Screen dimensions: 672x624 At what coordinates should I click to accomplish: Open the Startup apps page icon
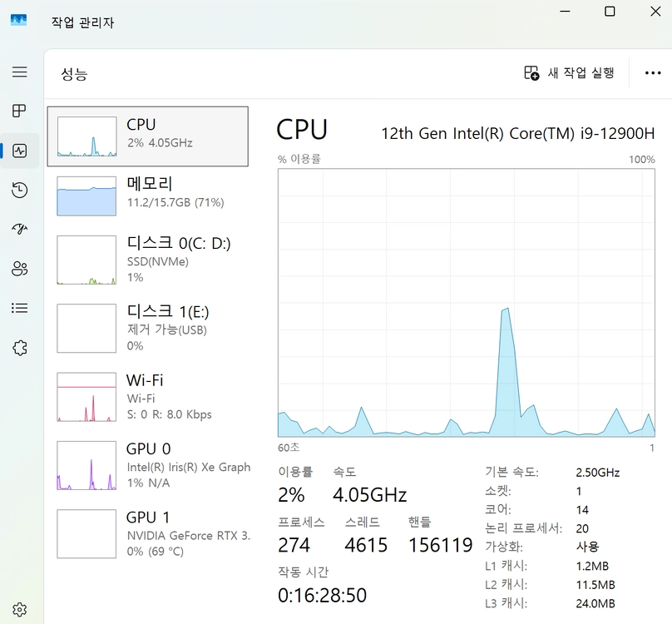19,229
